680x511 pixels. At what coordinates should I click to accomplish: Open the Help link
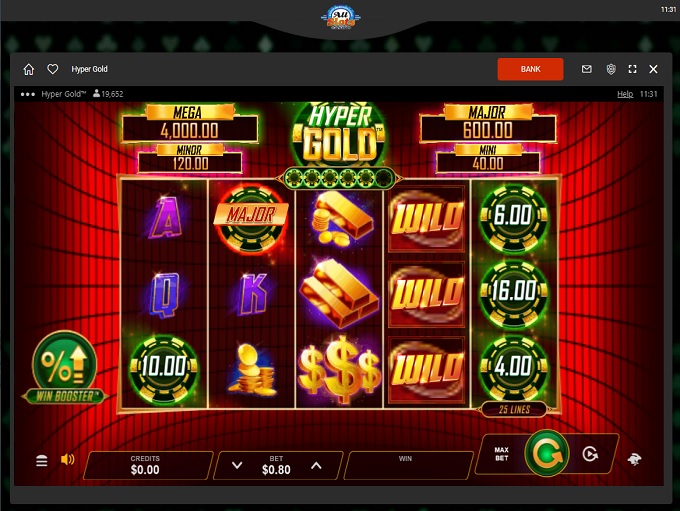[625, 94]
